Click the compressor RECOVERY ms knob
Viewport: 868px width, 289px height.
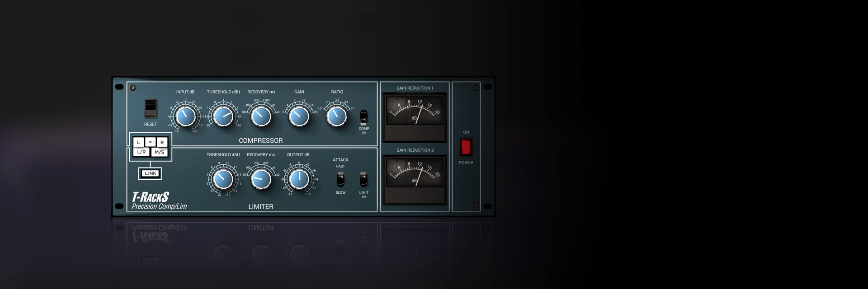pyautogui.click(x=261, y=117)
